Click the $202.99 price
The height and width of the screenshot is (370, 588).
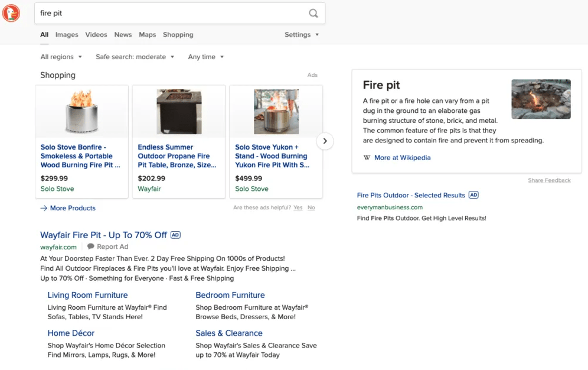pos(152,178)
